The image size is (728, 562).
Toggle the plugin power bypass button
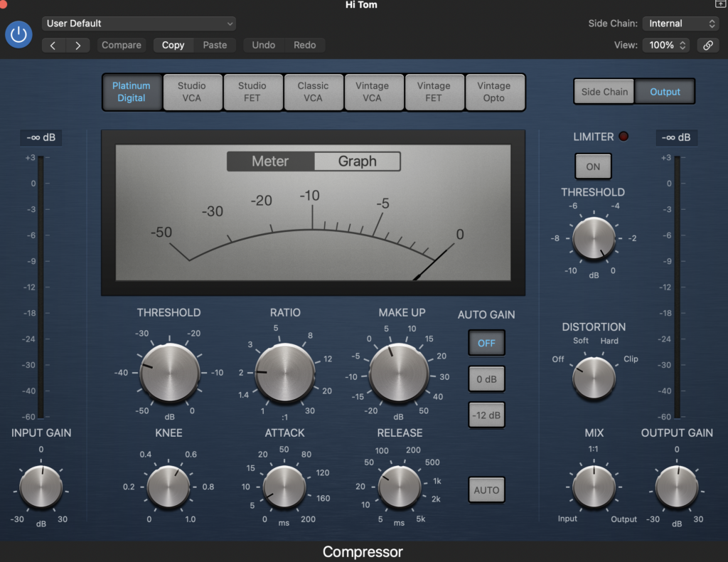[x=18, y=34]
